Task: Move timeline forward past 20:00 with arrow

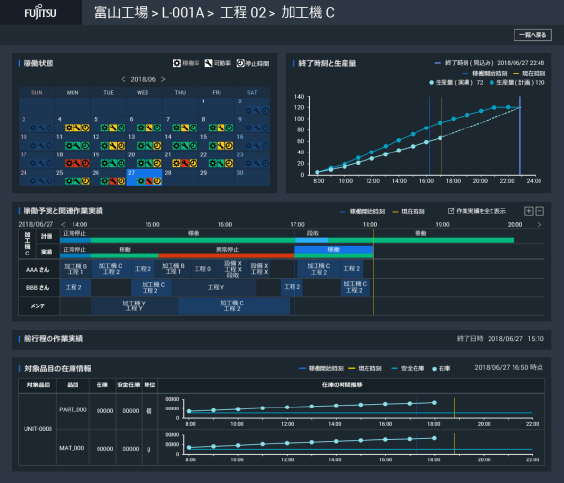Action: point(539,225)
